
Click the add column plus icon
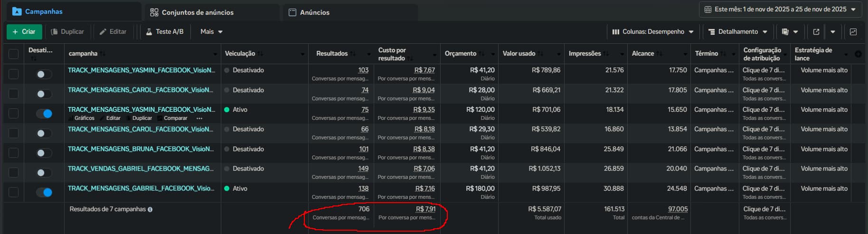[858, 54]
